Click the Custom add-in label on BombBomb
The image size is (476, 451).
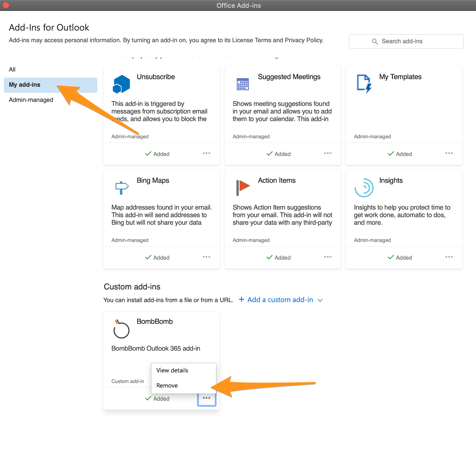tap(128, 381)
